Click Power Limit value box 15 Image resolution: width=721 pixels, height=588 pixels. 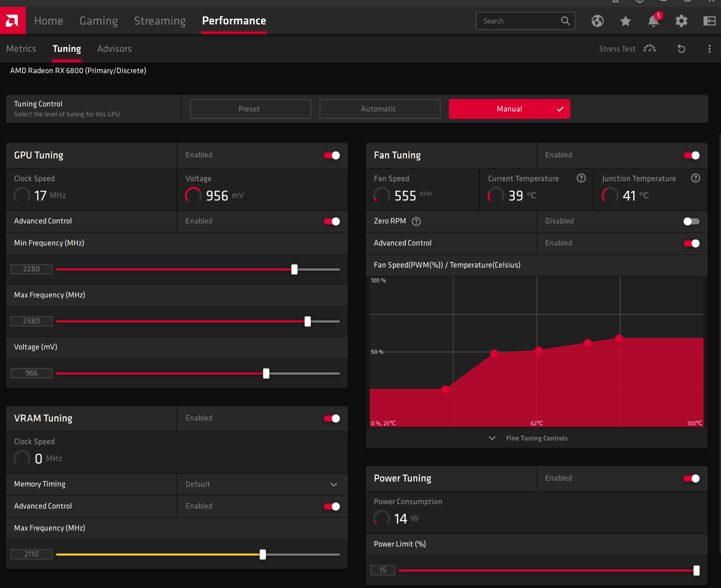[x=383, y=570]
